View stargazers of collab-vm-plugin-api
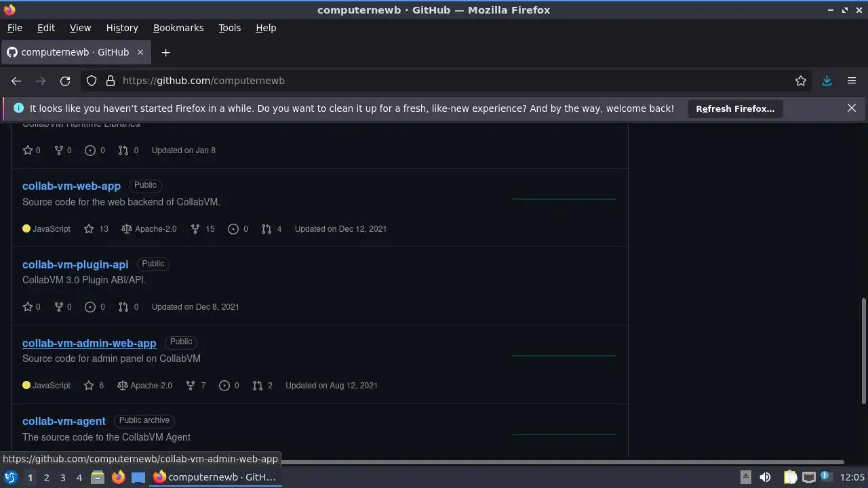 pos(31,307)
